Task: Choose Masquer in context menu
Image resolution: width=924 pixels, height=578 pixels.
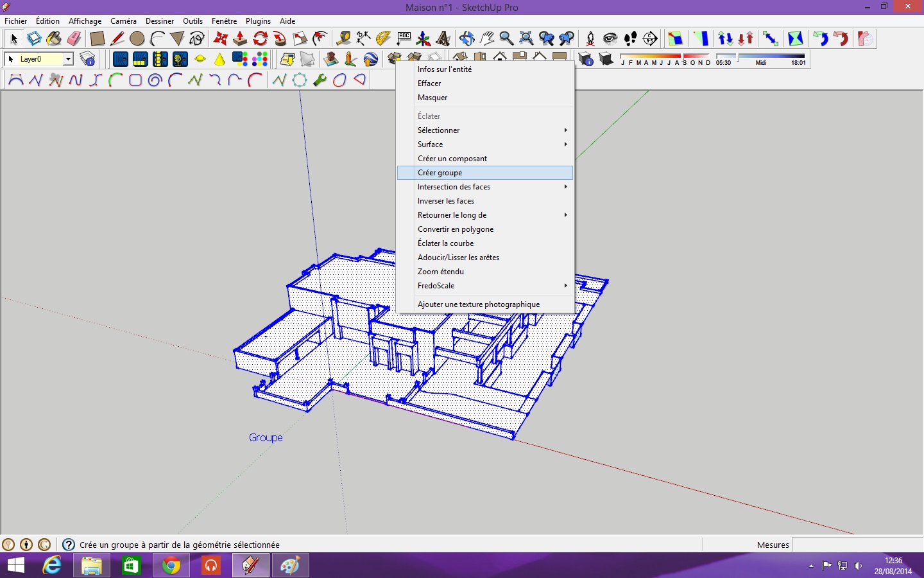Action: 485,98
